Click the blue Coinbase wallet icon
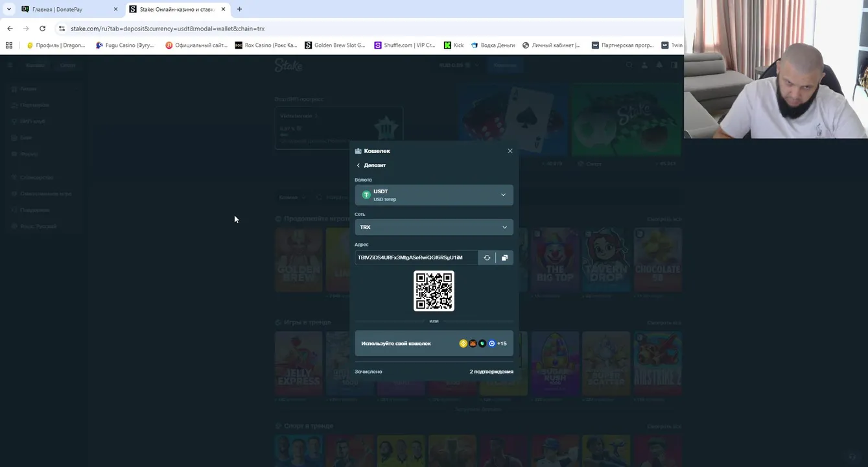868x467 pixels. point(491,344)
